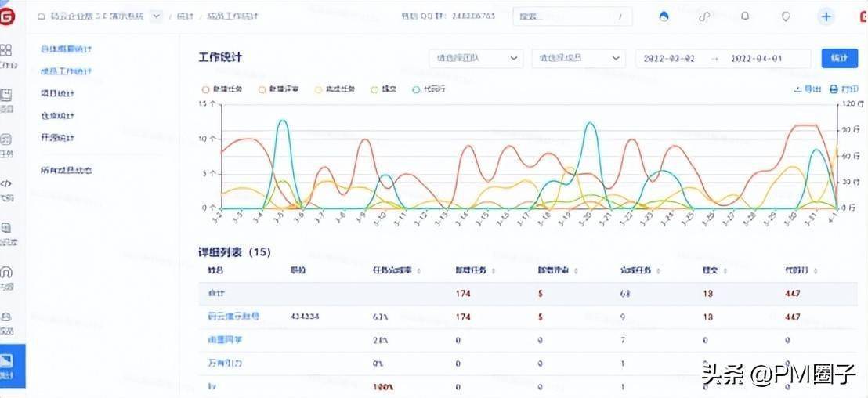
Task: Click the home icon in the breadcrumb
Action: click(x=41, y=16)
